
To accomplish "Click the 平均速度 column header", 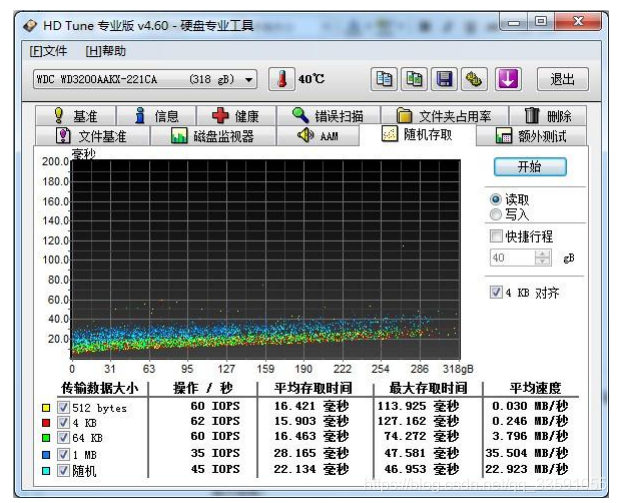I will pos(535,388).
